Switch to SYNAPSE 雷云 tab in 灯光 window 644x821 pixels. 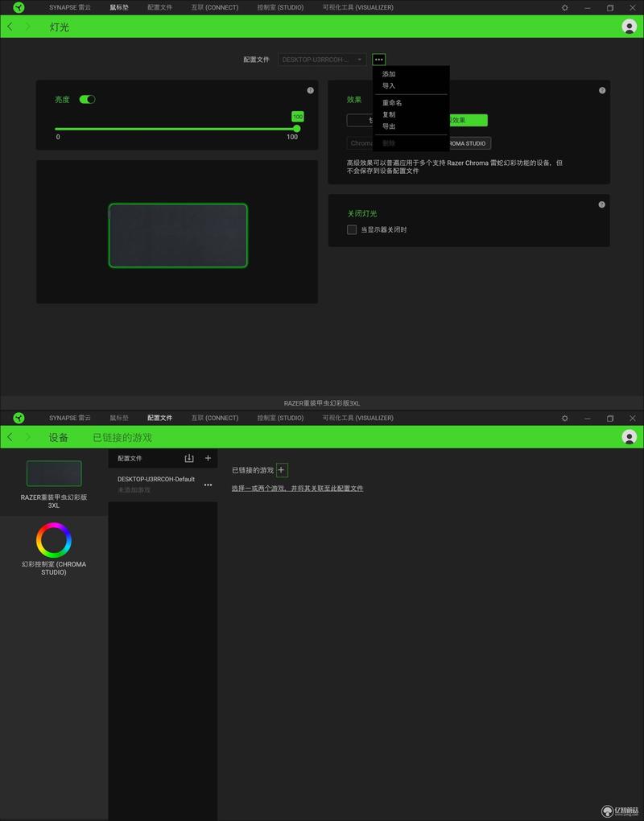70,7
